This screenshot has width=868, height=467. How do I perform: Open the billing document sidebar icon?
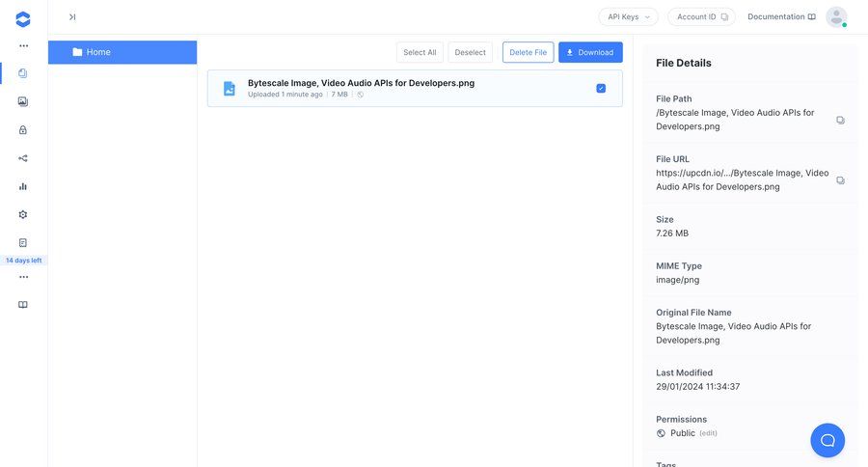tap(23, 242)
